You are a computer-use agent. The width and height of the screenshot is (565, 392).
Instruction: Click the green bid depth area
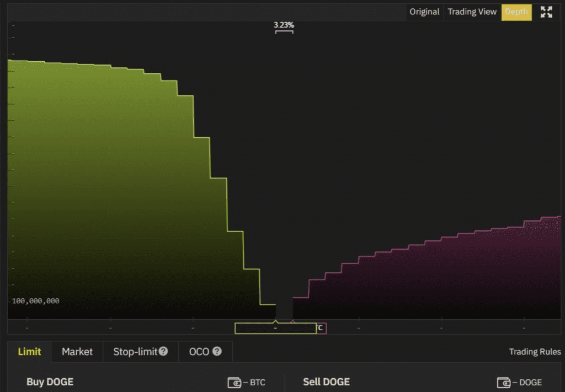pos(110,193)
